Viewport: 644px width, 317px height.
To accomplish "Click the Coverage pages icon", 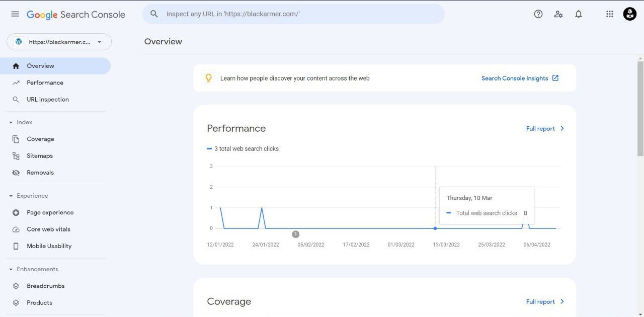I will point(16,139).
